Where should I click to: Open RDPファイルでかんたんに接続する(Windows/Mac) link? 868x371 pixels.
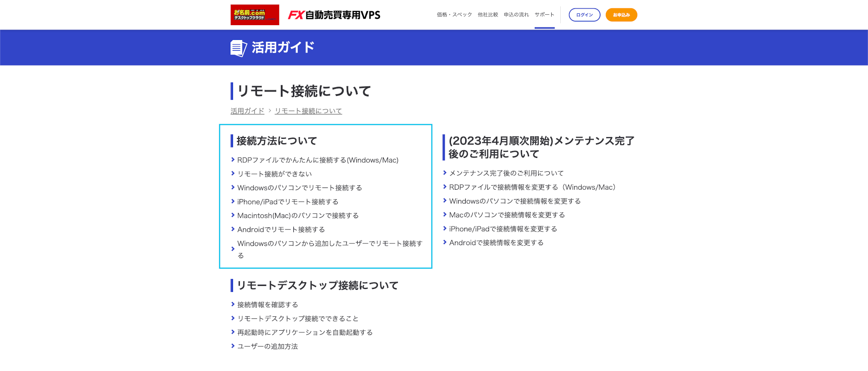click(x=318, y=160)
